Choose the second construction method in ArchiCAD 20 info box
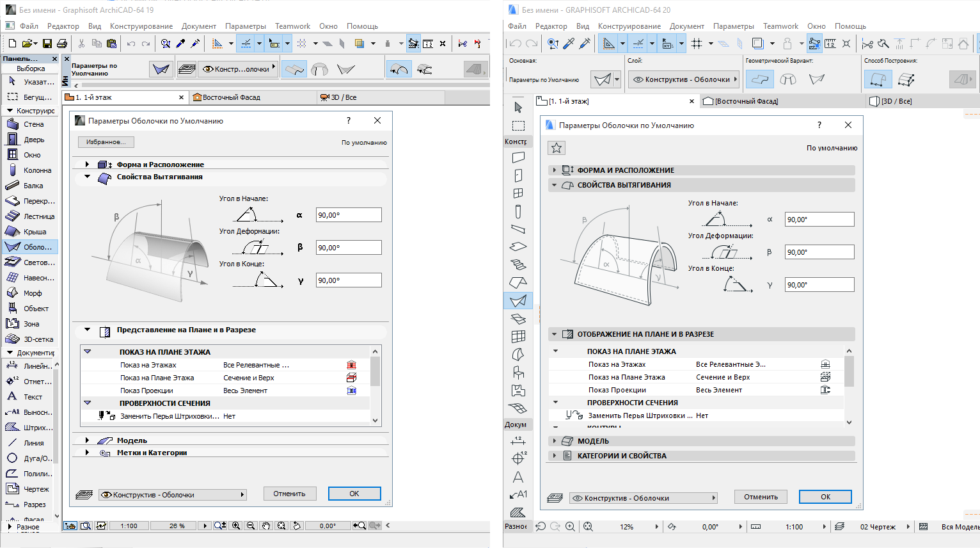The width and height of the screenshot is (980, 548). pyautogui.click(x=906, y=79)
